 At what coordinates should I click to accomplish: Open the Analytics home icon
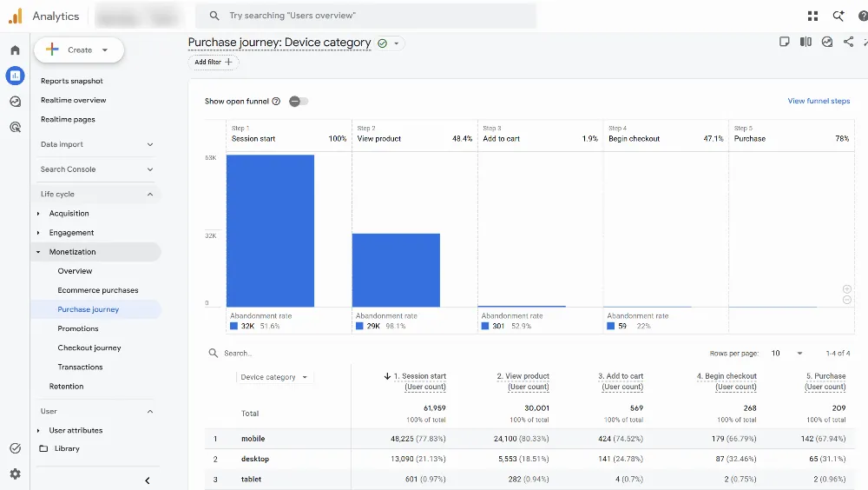(x=15, y=50)
